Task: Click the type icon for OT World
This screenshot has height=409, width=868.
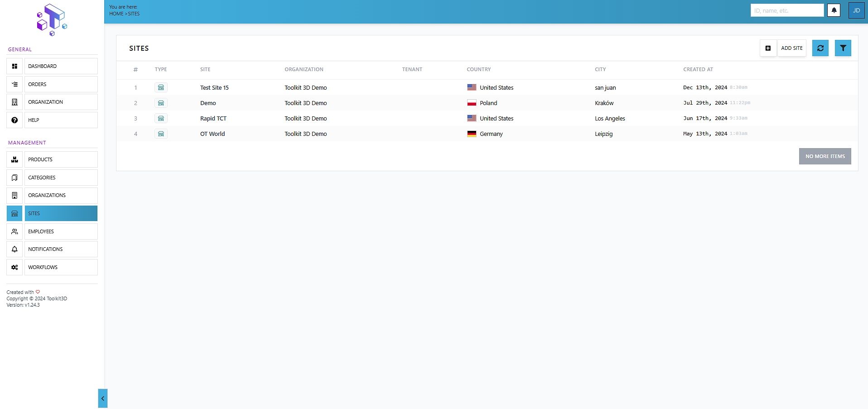Action: pos(161,134)
